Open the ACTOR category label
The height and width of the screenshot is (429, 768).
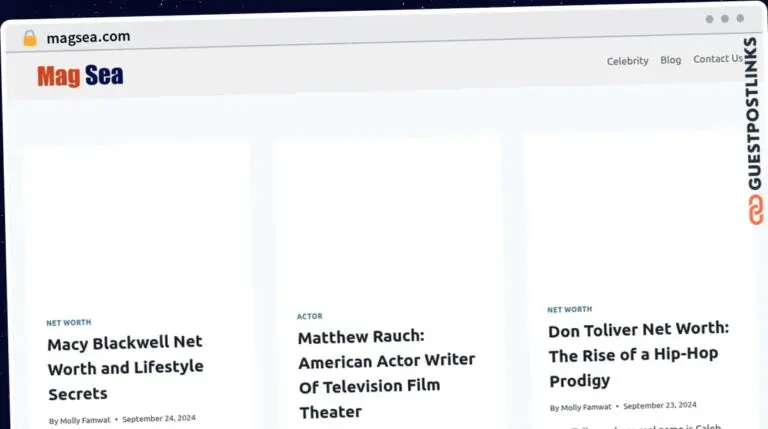point(310,316)
